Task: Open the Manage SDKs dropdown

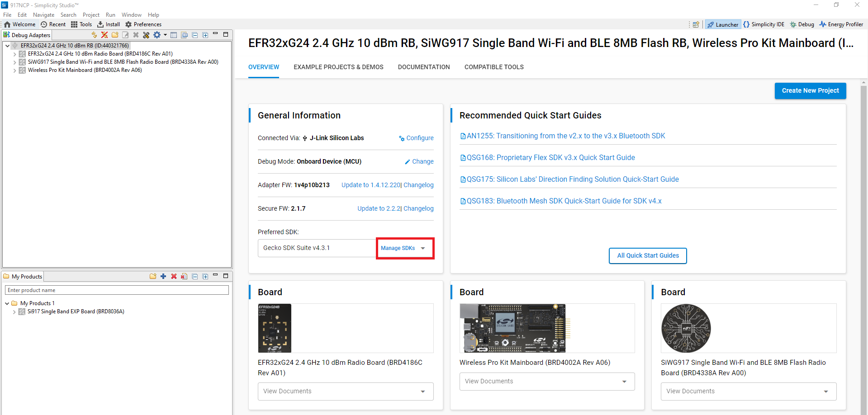Action: click(x=405, y=248)
